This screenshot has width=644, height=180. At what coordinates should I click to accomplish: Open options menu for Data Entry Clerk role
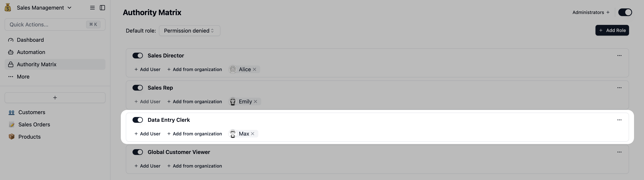(x=619, y=120)
